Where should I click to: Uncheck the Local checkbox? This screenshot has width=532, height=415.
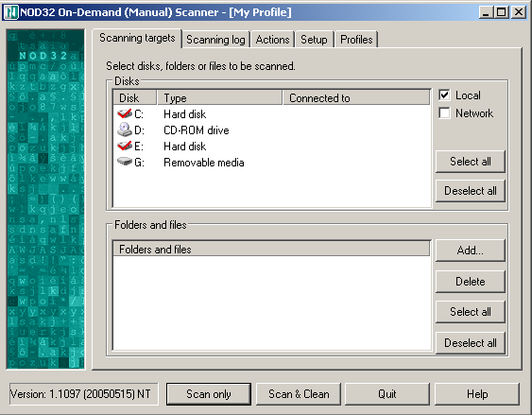[x=444, y=95]
